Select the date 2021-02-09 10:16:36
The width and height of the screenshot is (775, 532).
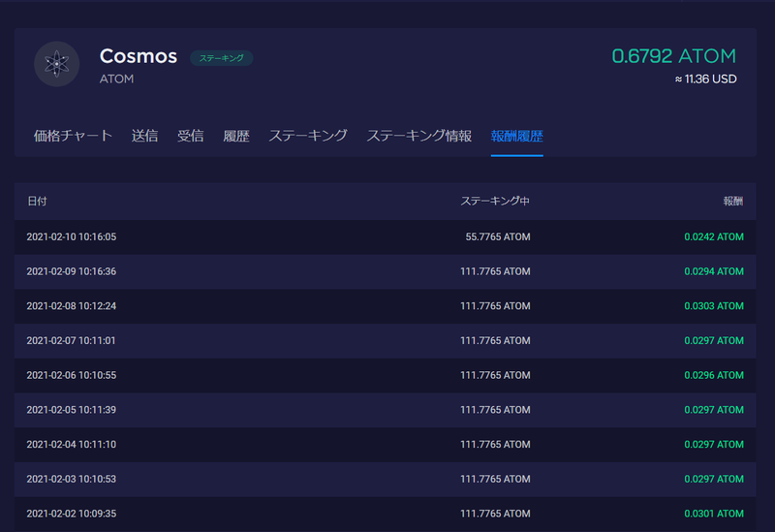pos(72,271)
